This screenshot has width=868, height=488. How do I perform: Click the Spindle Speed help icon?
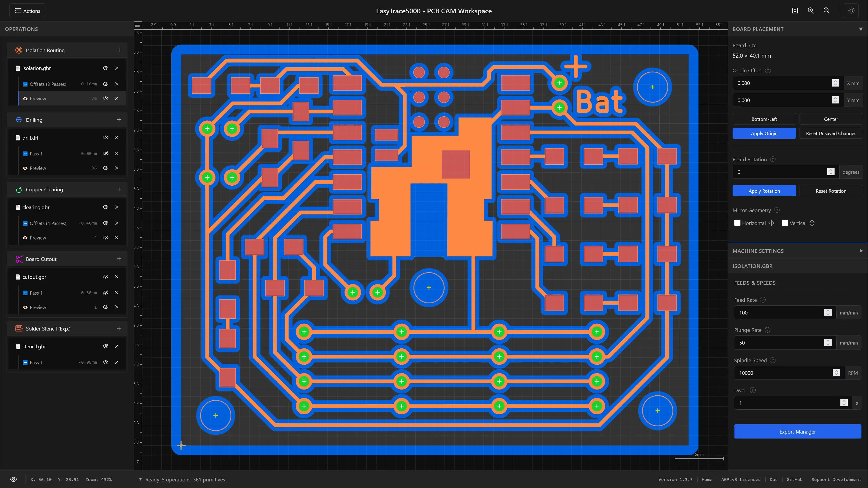click(773, 360)
